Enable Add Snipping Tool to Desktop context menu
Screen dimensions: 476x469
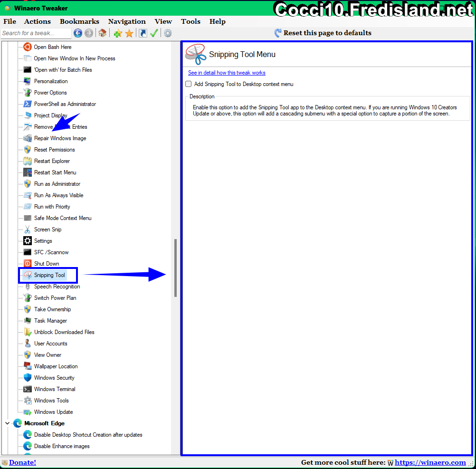[189, 84]
